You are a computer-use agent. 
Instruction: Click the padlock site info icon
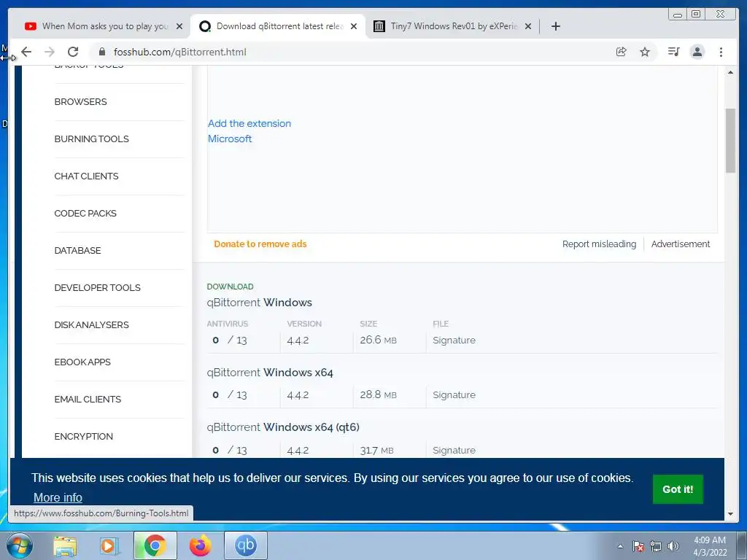(x=102, y=52)
